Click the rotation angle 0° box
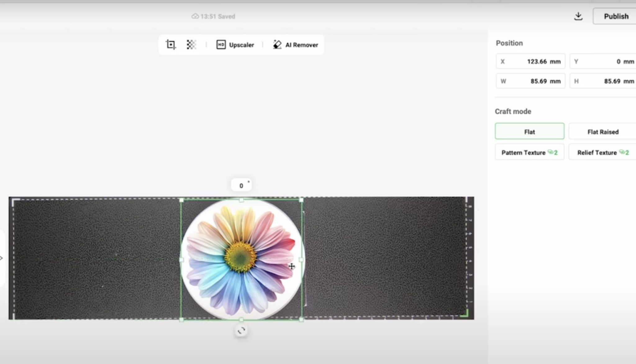This screenshot has width=636, height=364. coord(241,186)
